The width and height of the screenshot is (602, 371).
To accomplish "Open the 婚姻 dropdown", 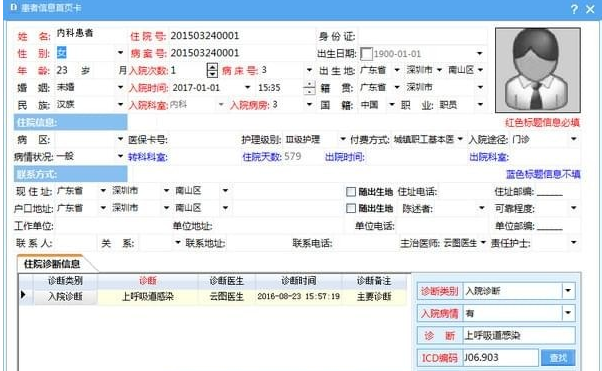I will pos(121,88).
